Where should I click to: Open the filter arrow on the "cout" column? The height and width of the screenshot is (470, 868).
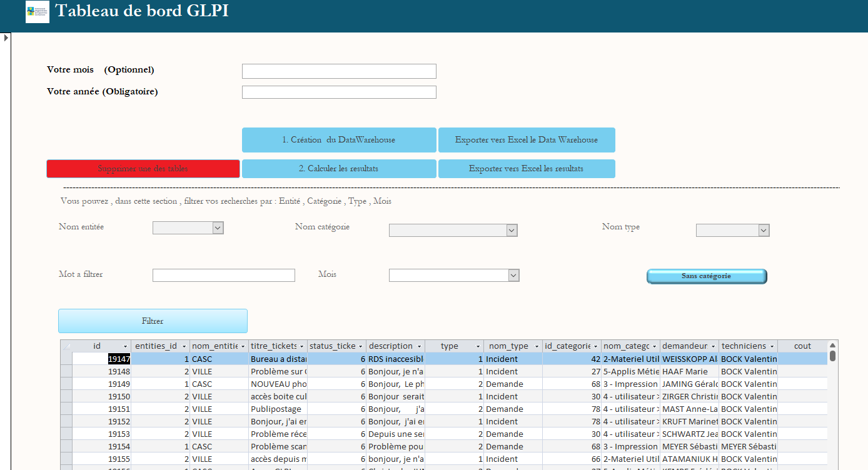pos(823,346)
